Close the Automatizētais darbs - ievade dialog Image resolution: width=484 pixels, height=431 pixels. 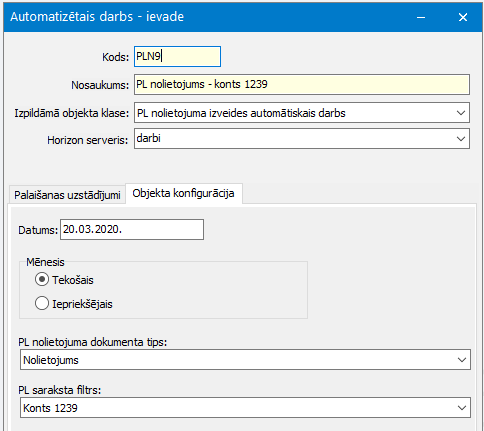point(463,17)
